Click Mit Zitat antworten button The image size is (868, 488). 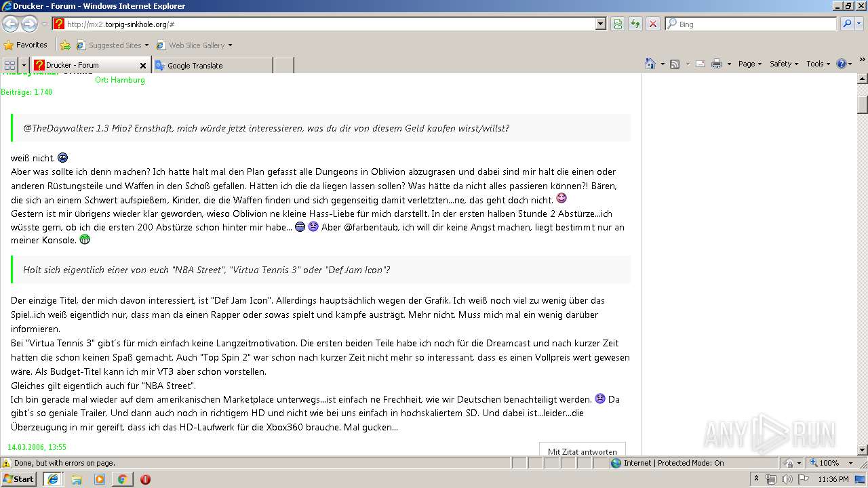coord(583,450)
